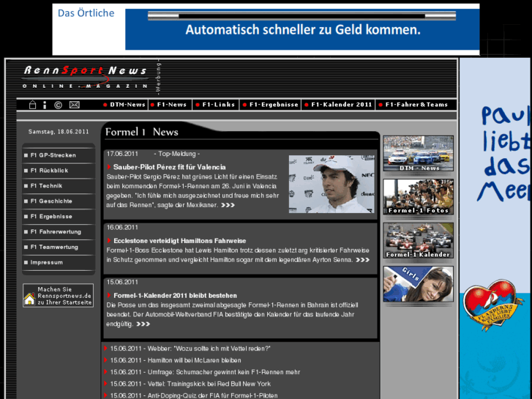Open the Formel-1 Fotos thumbnail
The width and height of the screenshot is (532, 399).
tap(418, 197)
